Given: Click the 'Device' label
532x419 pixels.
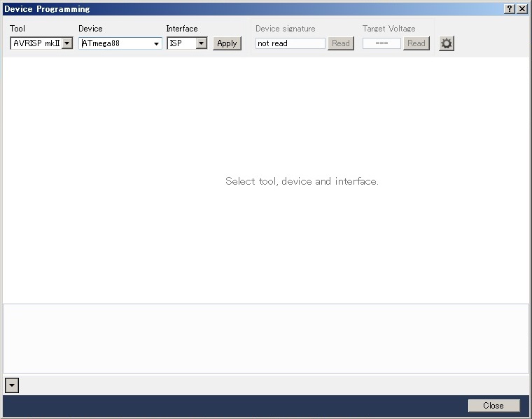Looking at the screenshot, I should coord(90,29).
